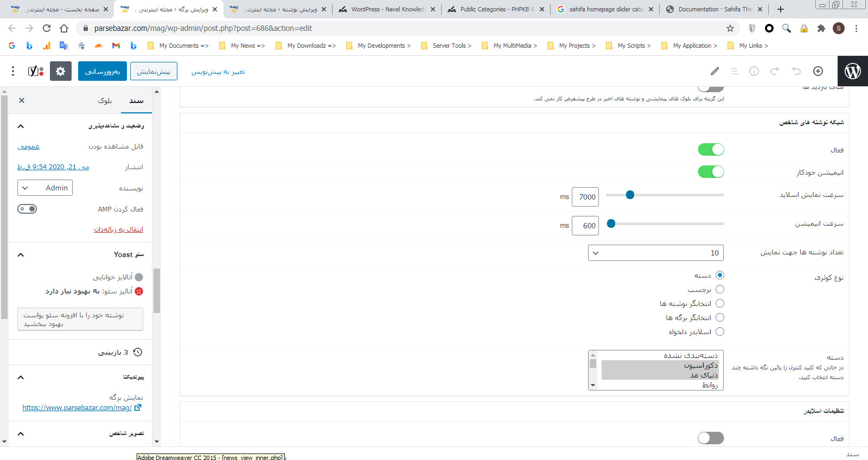
Task: Select the pencil edit tool icon
Action: click(x=715, y=71)
